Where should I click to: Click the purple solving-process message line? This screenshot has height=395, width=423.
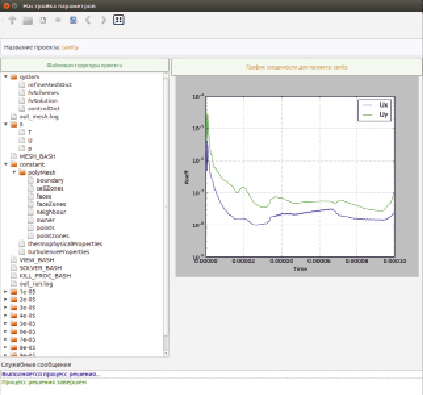pyautogui.click(x=51, y=374)
